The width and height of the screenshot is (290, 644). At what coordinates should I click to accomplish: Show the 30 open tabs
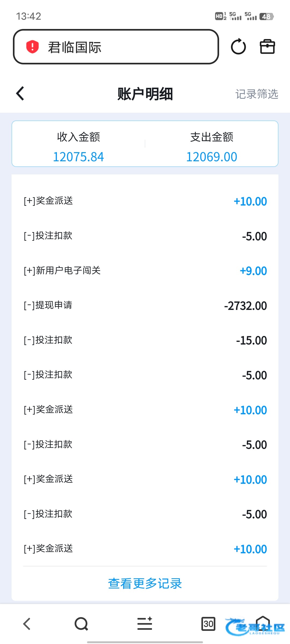click(x=208, y=624)
